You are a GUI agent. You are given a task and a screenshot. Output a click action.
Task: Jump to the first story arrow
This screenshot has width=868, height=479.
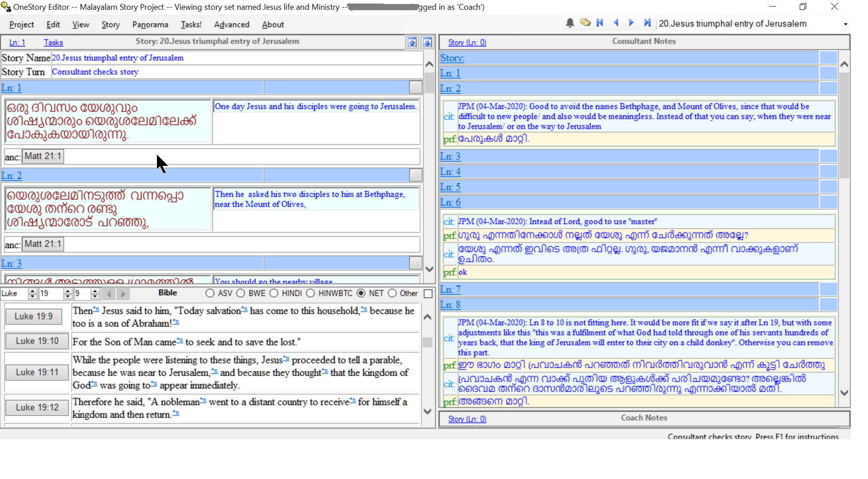tap(600, 23)
